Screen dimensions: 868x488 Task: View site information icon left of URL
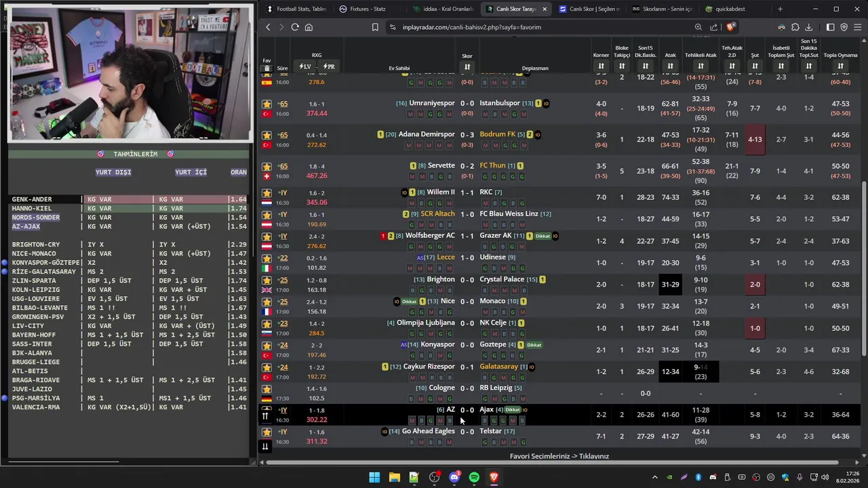393,27
